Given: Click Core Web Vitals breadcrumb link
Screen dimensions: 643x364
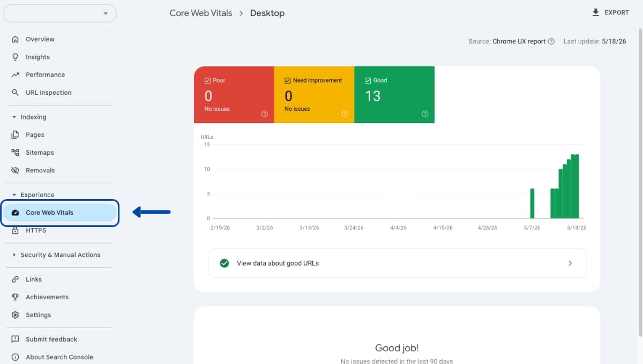Looking at the screenshot, I should (x=201, y=13).
